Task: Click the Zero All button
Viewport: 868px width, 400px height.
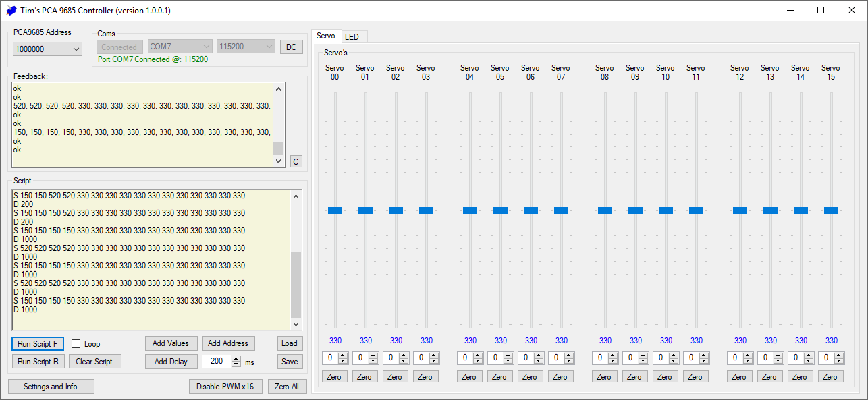Action: [x=287, y=387]
